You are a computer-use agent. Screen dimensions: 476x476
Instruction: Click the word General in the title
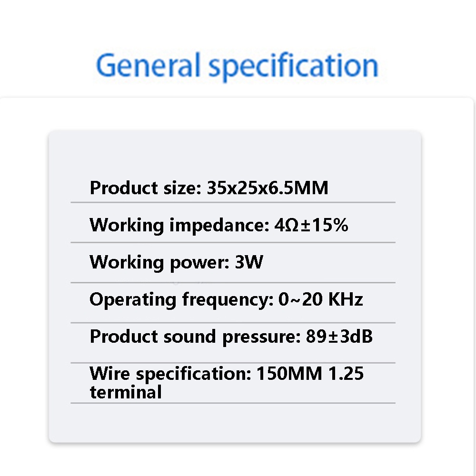point(148,65)
